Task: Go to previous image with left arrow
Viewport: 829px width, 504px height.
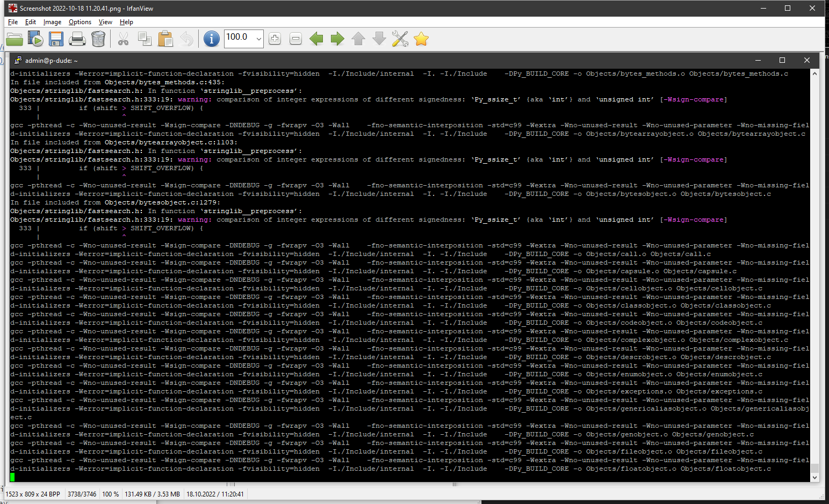Action: coord(316,39)
